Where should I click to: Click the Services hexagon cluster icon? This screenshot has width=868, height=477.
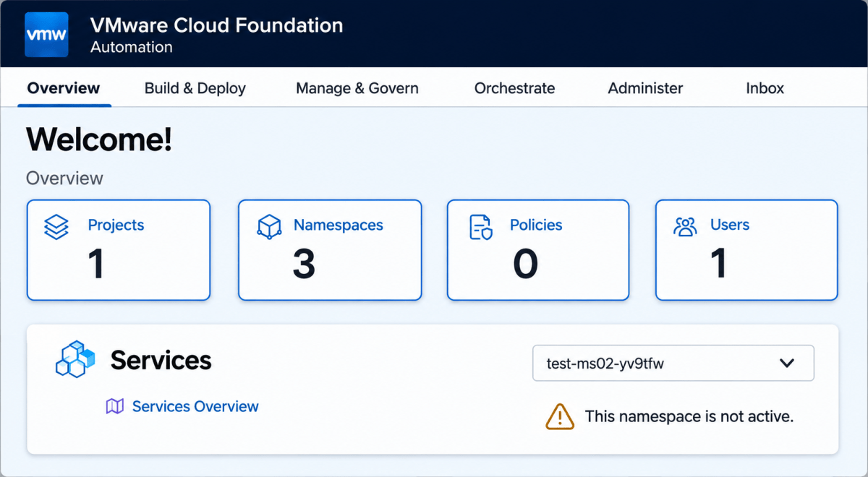tap(75, 359)
